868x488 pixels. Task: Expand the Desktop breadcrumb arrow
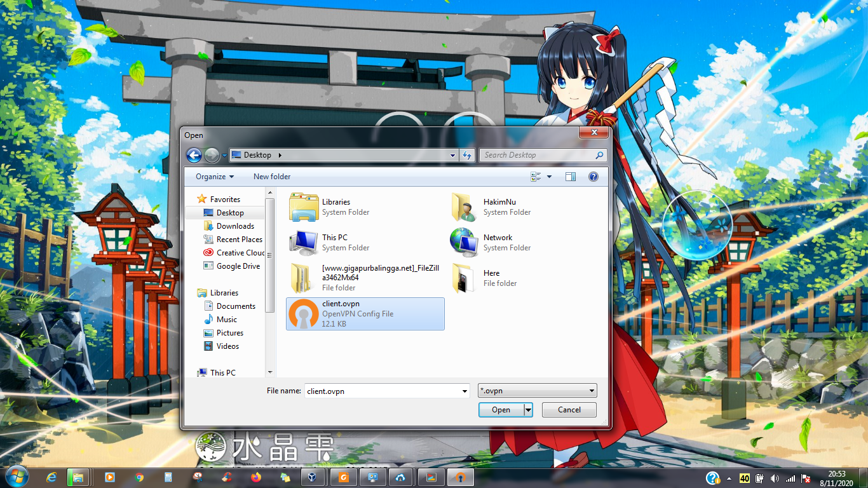280,155
